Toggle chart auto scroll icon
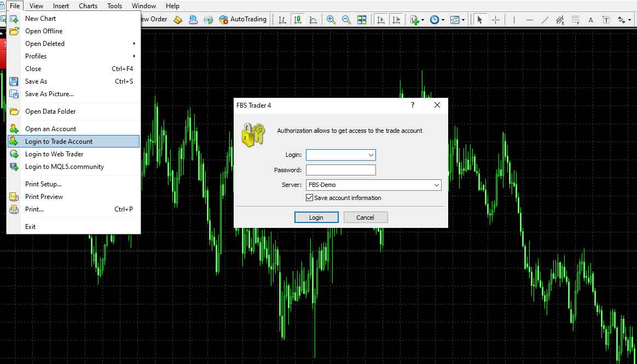The width and height of the screenshot is (637, 364). [381, 20]
